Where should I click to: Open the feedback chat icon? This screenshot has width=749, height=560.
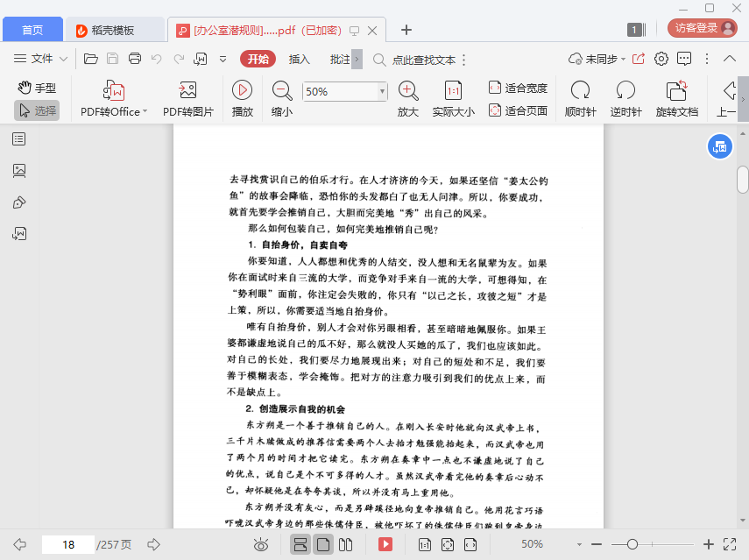[x=684, y=59]
